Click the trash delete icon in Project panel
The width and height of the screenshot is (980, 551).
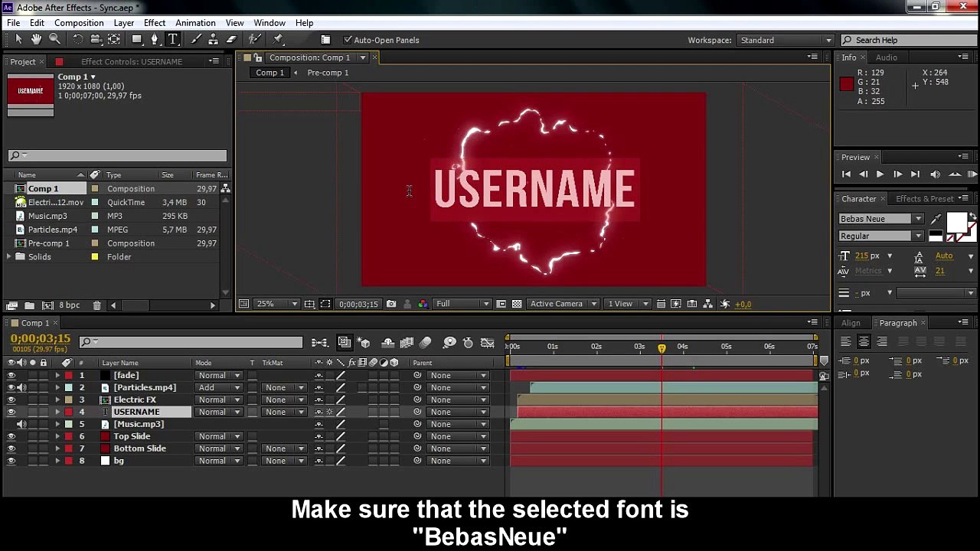click(x=97, y=305)
